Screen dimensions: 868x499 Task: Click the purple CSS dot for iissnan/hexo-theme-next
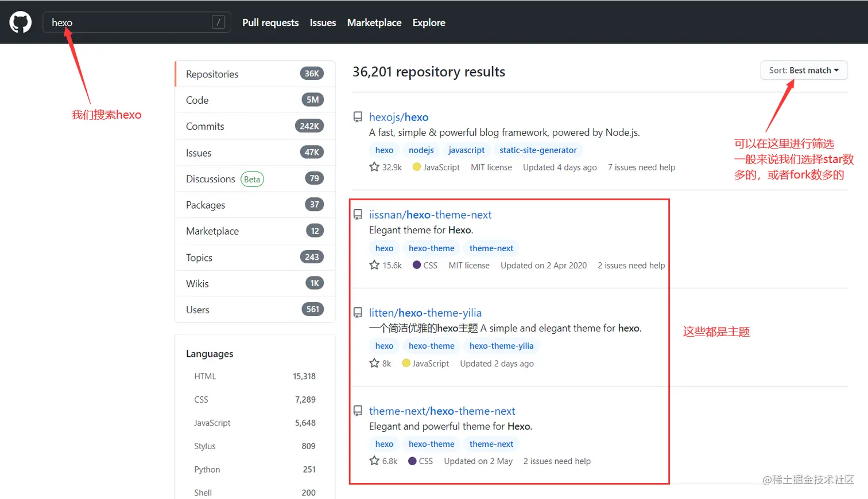(x=417, y=265)
